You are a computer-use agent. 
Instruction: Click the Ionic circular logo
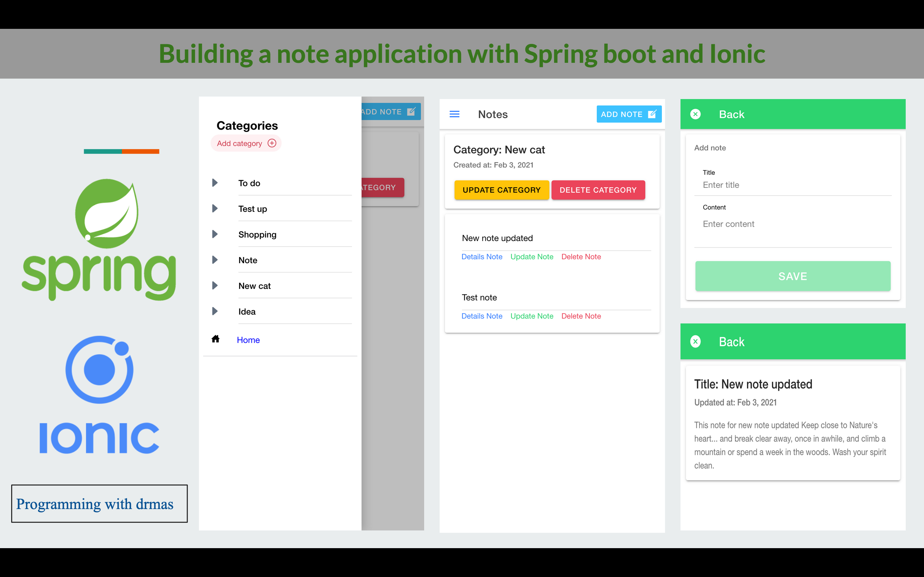[99, 369]
